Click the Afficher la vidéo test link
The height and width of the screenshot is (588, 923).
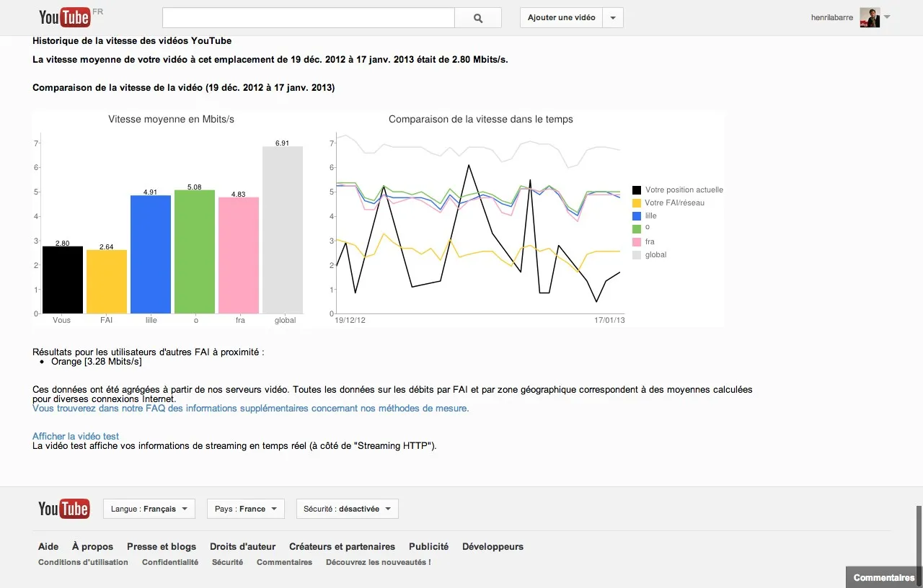point(76,436)
